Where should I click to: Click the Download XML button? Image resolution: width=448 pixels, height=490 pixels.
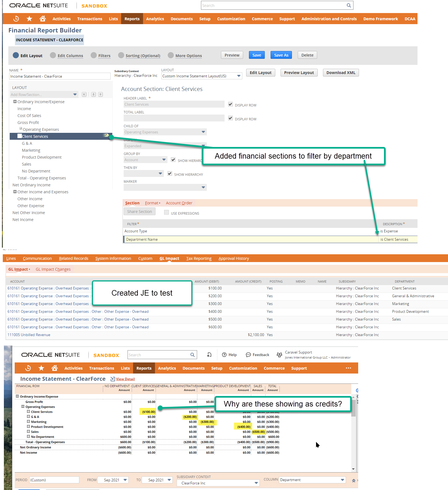(x=341, y=73)
